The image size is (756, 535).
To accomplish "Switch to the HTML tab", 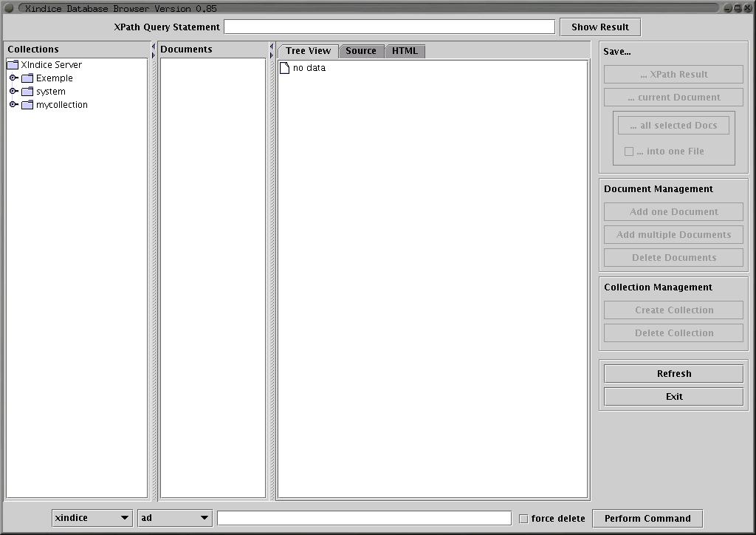I will [405, 51].
